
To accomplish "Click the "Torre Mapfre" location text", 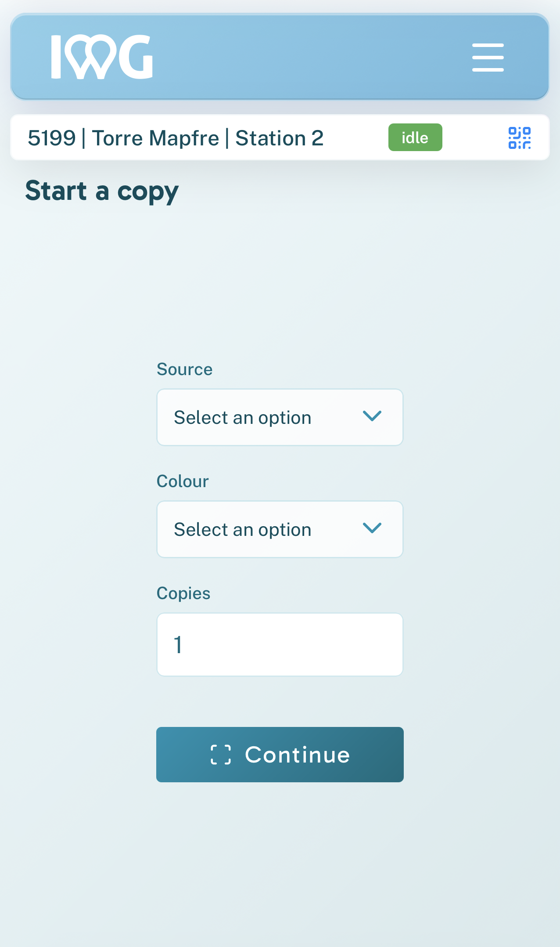I will pyautogui.click(x=155, y=138).
